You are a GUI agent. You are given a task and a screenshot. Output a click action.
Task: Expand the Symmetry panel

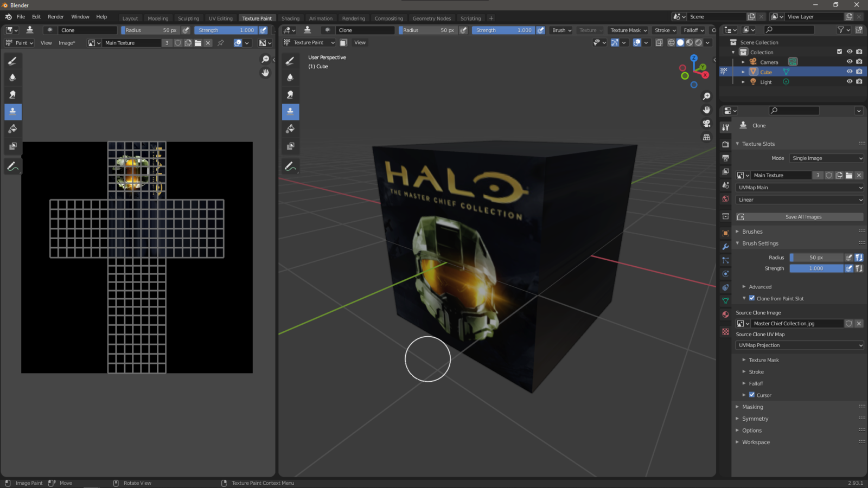755,419
